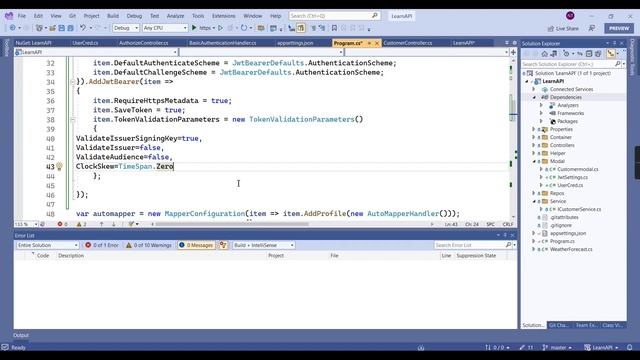Screen dimensions: 640x360
Task: Click the Save file toolbar icon
Action: pos(62,28)
